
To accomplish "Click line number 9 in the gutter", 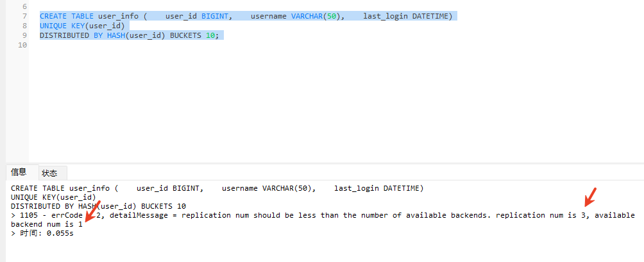I will (x=24, y=35).
